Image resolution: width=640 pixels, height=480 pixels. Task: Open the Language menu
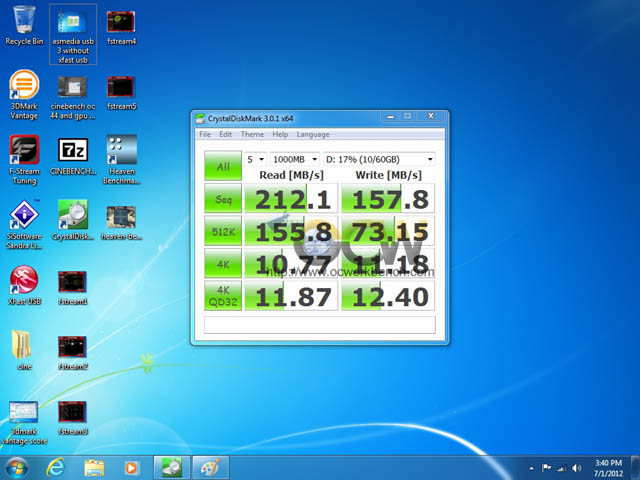(x=313, y=134)
